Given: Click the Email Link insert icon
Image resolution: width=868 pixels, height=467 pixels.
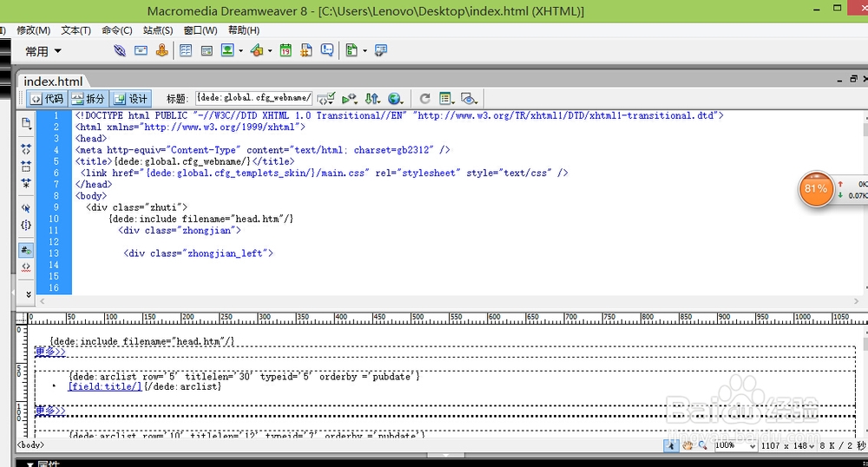Looking at the screenshot, I should coord(141,51).
